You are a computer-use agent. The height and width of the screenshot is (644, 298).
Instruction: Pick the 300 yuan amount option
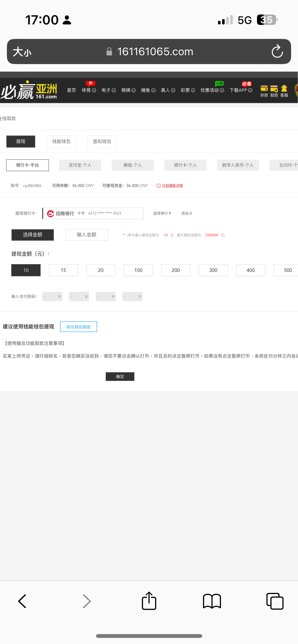coord(213,270)
